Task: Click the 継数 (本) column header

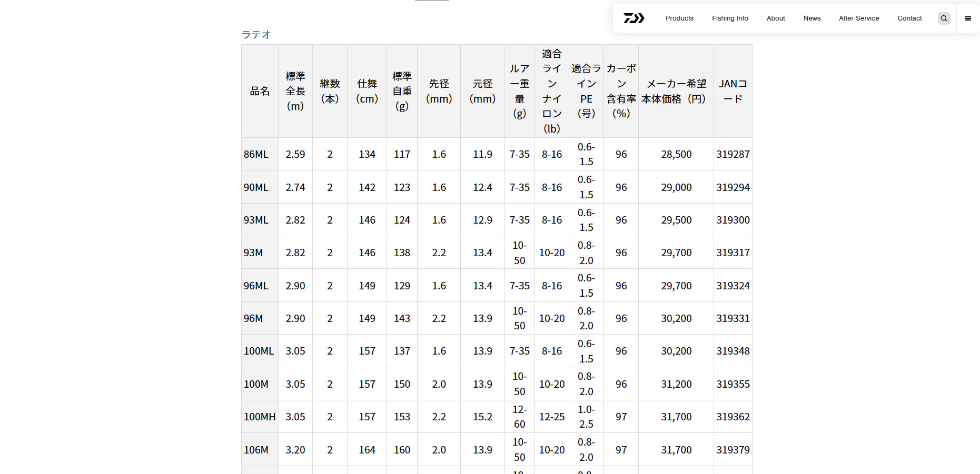Action: coord(330,91)
